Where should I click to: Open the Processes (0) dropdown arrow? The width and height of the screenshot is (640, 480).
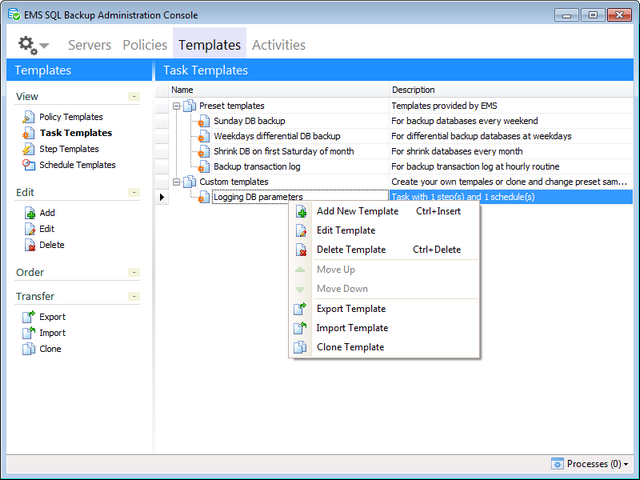pos(626,464)
